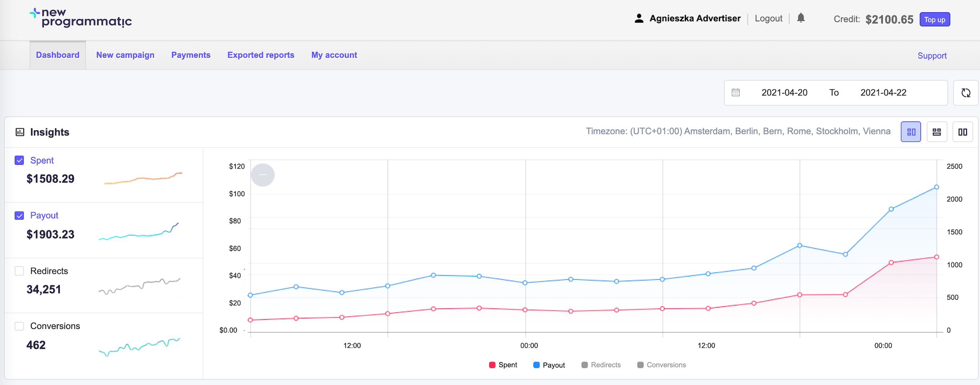Switch to the two-column layout view
980x385 pixels.
[x=962, y=132]
